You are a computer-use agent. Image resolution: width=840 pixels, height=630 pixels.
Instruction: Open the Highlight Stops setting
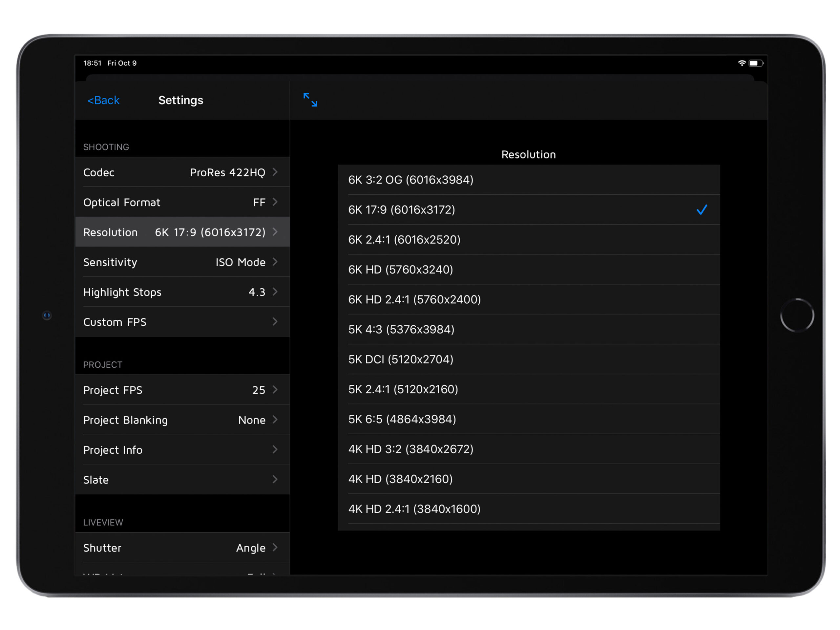pyautogui.click(x=182, y=292)
